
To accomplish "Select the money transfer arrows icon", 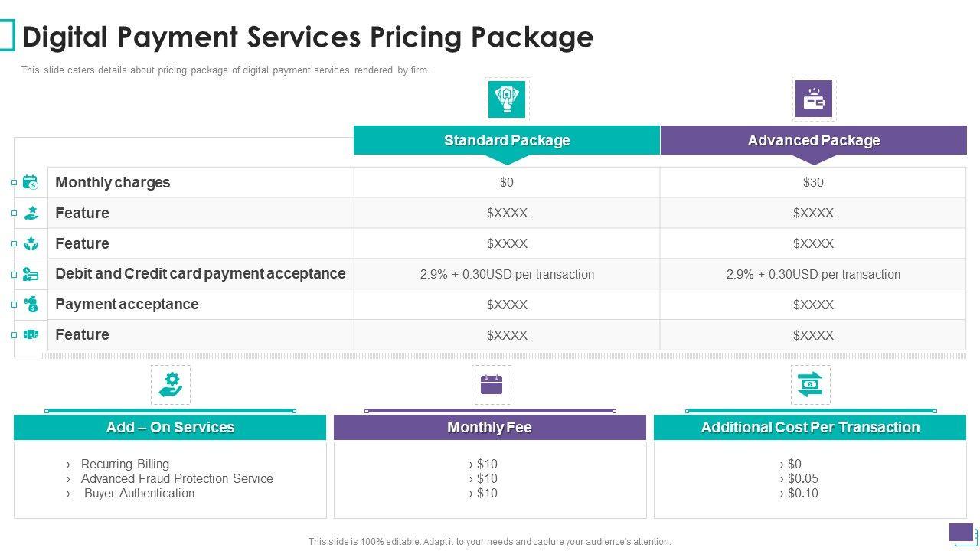I will coord(810,384).
